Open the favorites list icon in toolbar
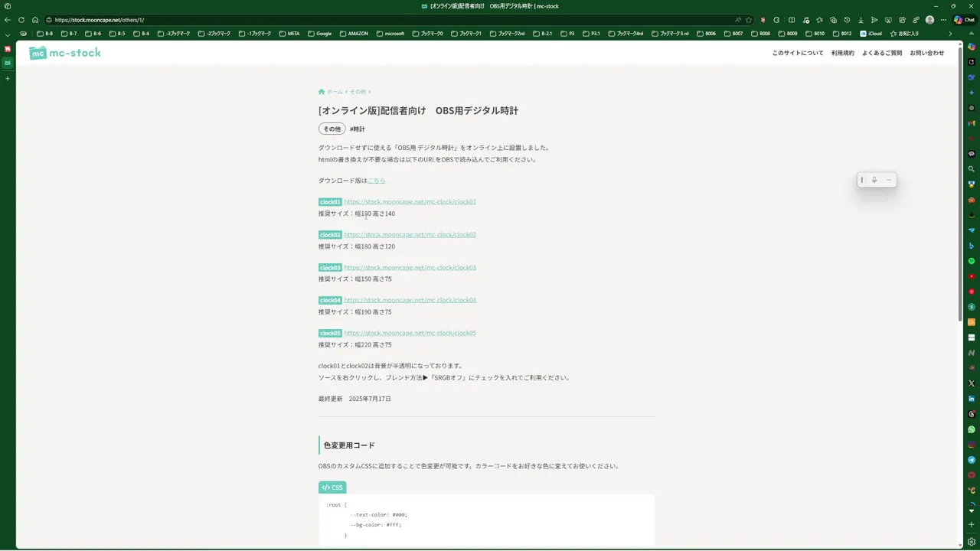This screenshot has width=980, height=551. (x=819, y=20)
